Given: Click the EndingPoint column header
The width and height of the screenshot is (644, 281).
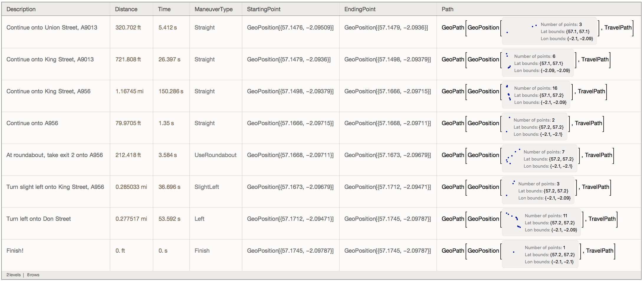Looking at the screenshot, I should click(360, 9).
